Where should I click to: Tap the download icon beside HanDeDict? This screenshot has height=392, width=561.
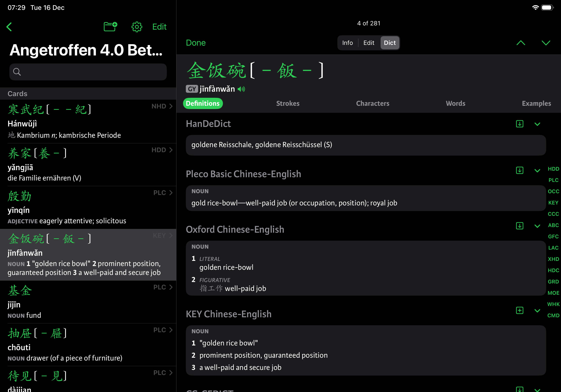[x=519, y=124]
